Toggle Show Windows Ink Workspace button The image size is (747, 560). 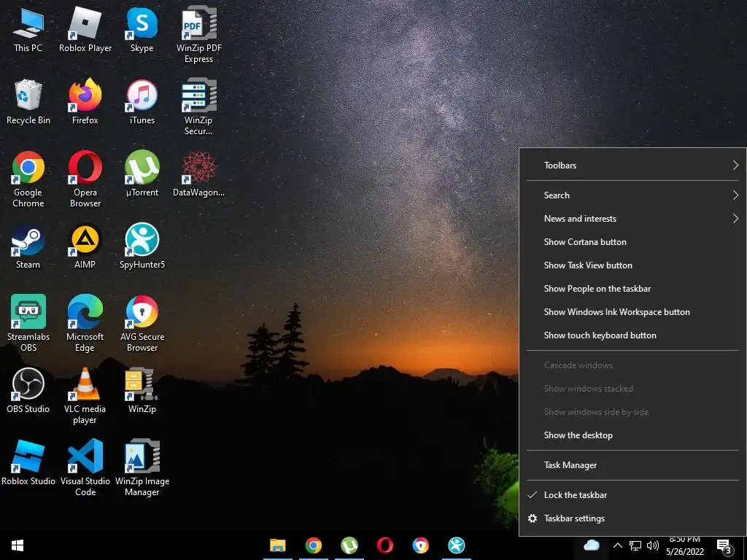632,312
